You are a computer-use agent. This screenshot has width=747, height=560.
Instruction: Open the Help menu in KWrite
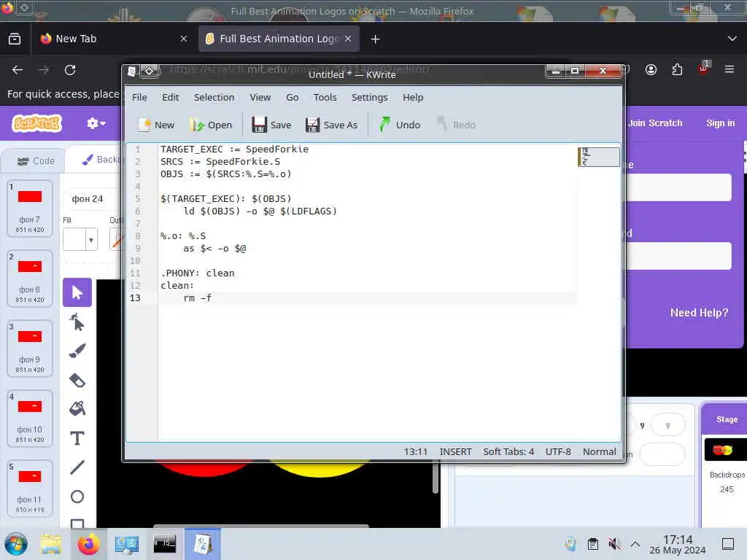click(x=413, y=97)
